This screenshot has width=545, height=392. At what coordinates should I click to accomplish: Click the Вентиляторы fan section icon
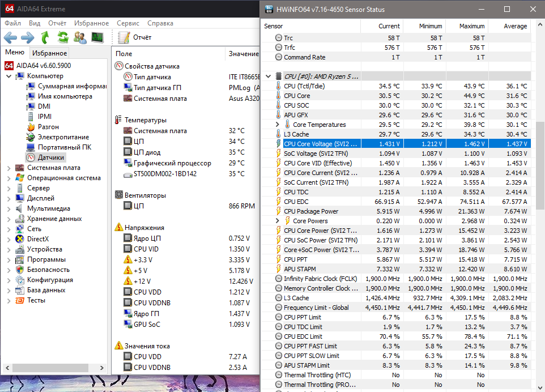(x=119, y=195)
